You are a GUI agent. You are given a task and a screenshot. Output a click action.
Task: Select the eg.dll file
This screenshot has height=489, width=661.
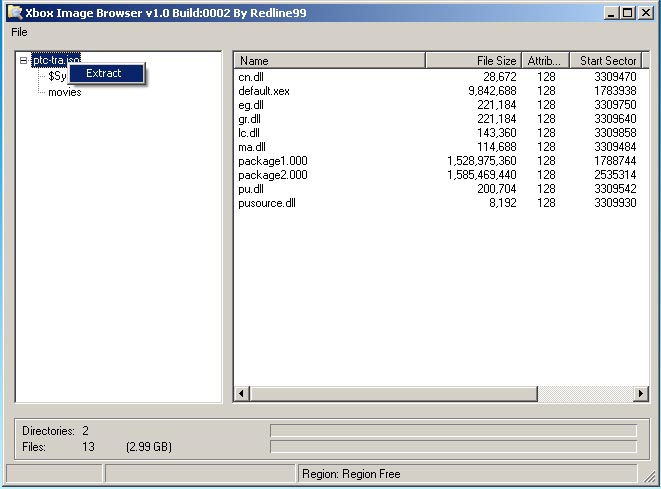251,105
